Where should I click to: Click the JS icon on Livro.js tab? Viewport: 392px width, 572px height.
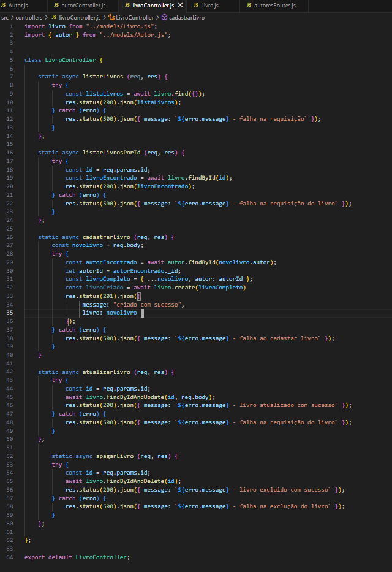pos(196,5)
